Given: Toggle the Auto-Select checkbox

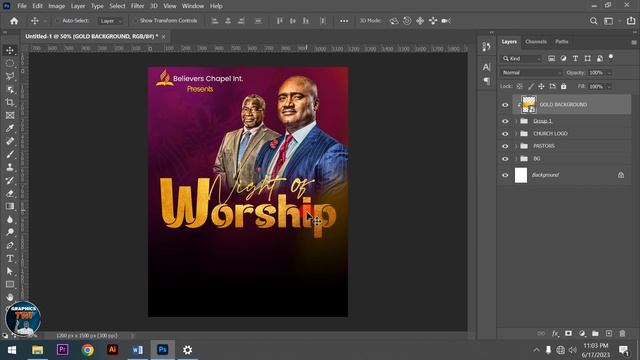Looking at the screenshot, I should click(x=58, y=21).
